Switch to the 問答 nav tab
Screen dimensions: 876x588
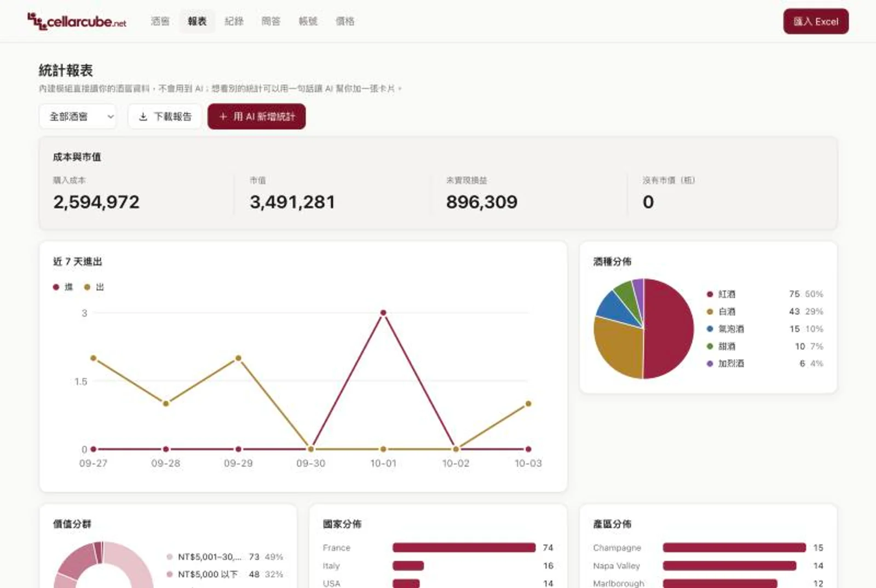pyautogui.click(x=270, y=21)
